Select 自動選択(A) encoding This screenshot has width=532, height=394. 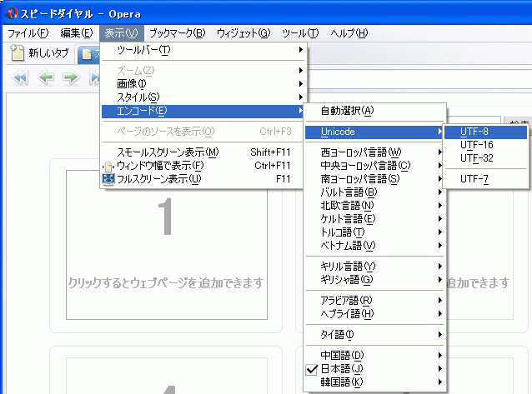point(374,111)
